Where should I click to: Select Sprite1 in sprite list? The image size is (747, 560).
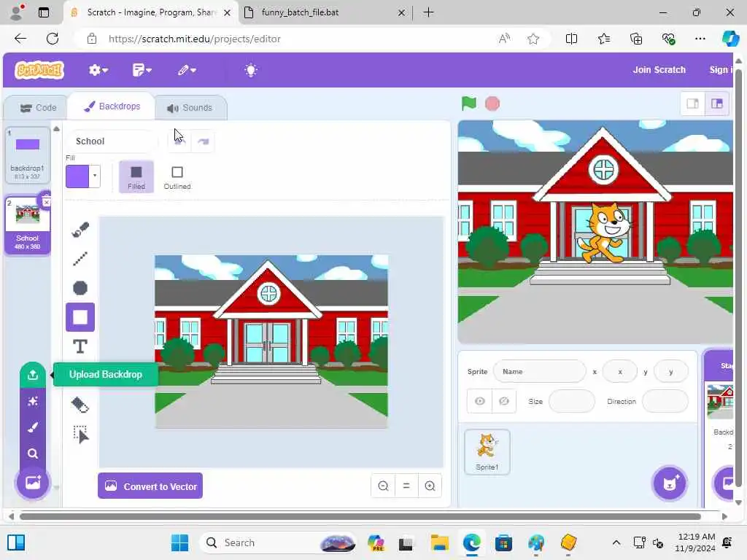coord(487,452)
